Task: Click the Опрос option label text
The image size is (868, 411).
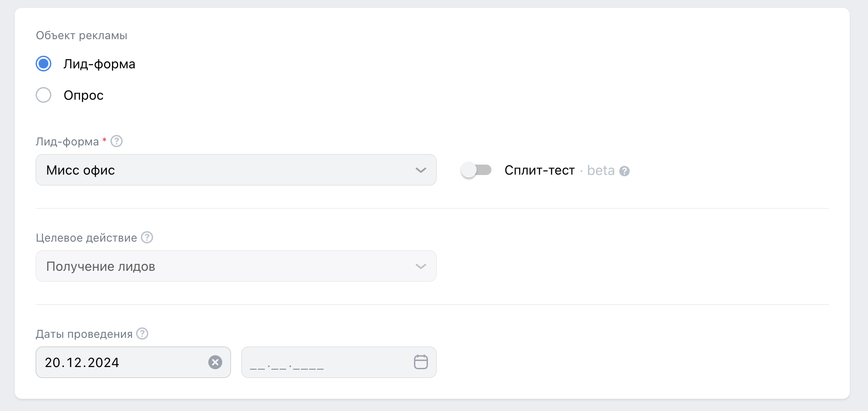Action: click(83, 95)
